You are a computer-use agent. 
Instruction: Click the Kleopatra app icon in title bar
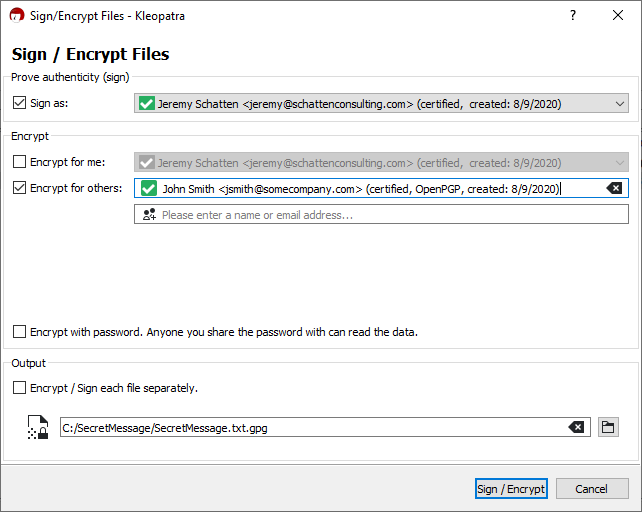16,16
